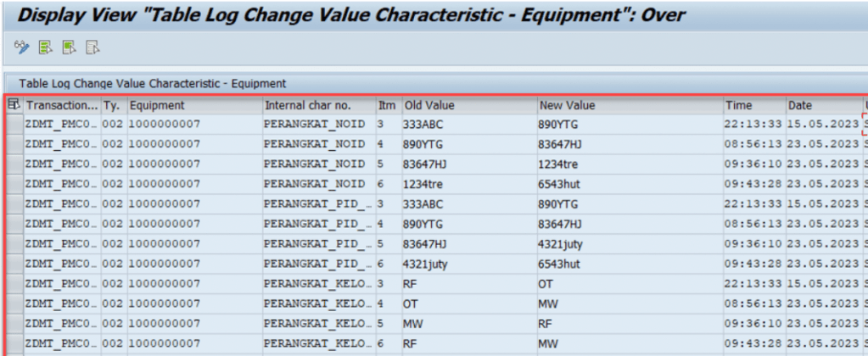Click the Select All toolbar icon

[x=46, y=47]
